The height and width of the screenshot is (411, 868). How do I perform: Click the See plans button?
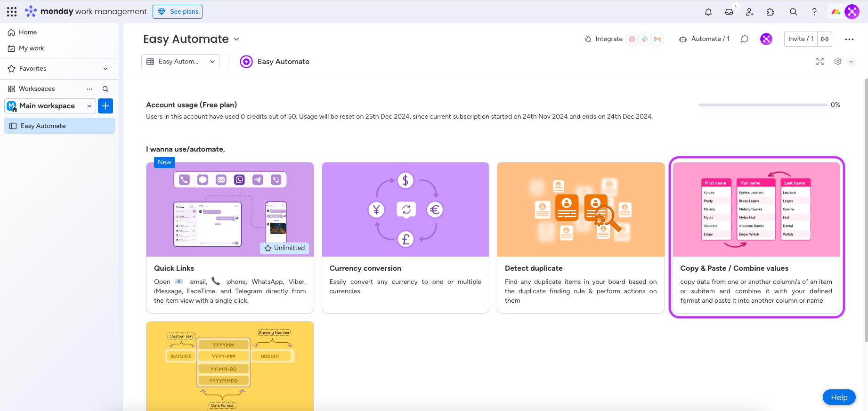coord(178,12)
